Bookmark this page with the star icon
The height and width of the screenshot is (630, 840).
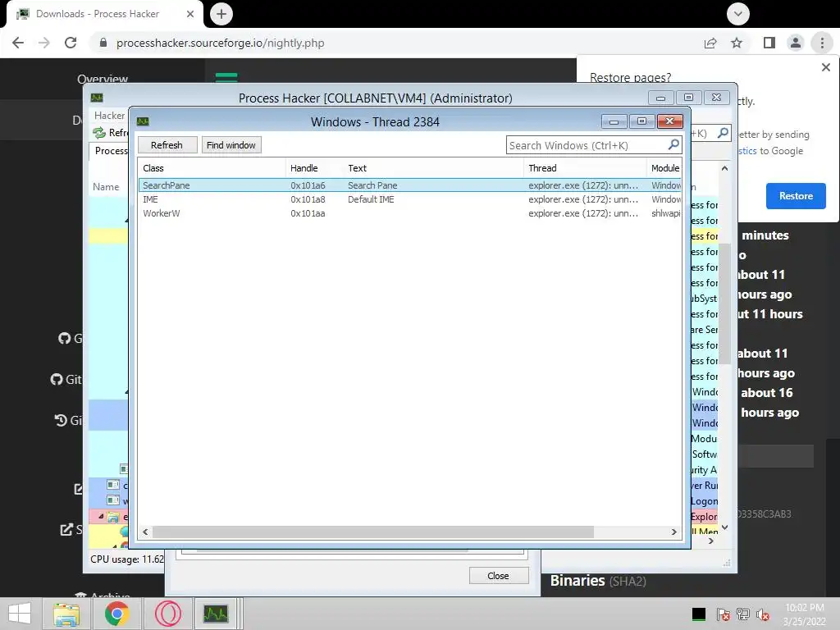[x=737, y=43]
